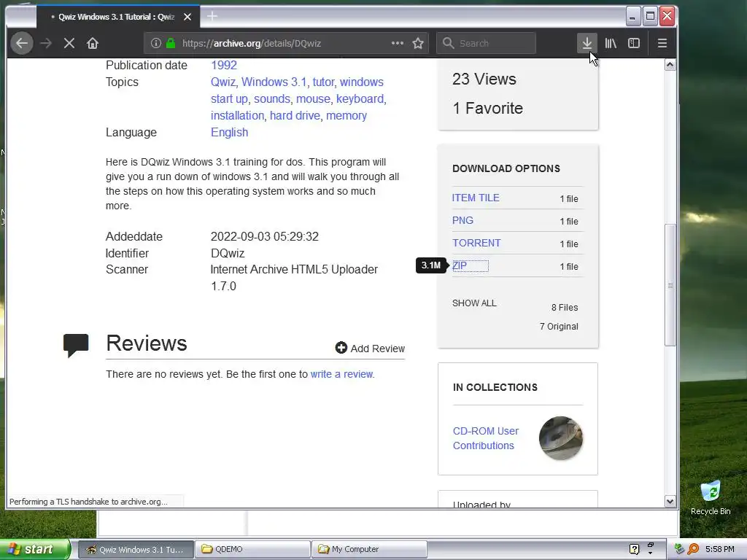Click the help question-mark tray icon
Screen dimensions: 747x560
coord(634,549)
